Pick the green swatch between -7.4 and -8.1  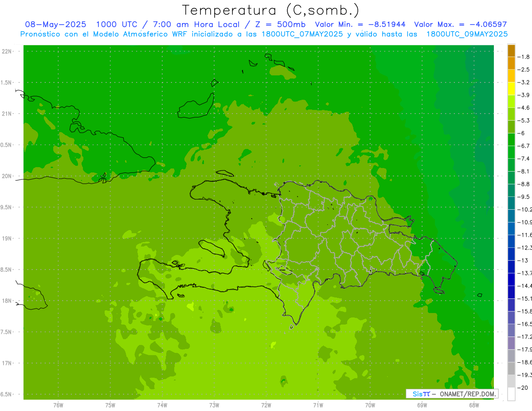point(511,165)
